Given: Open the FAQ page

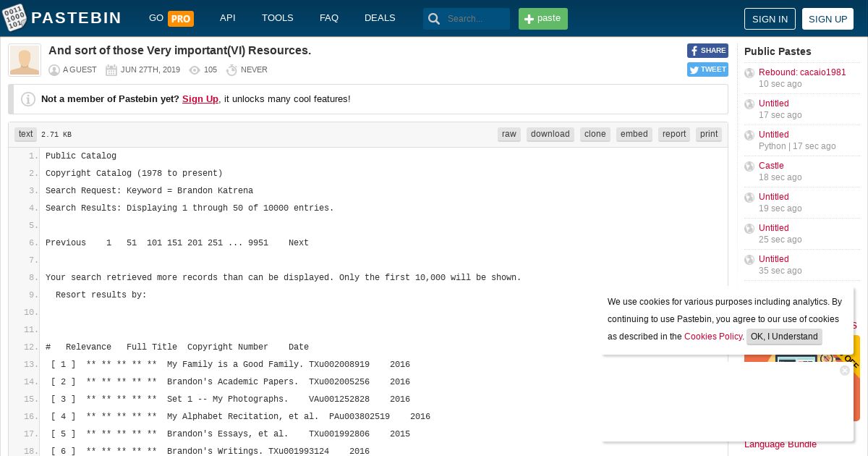Looking at the screenshot, I should coord(329,18).
